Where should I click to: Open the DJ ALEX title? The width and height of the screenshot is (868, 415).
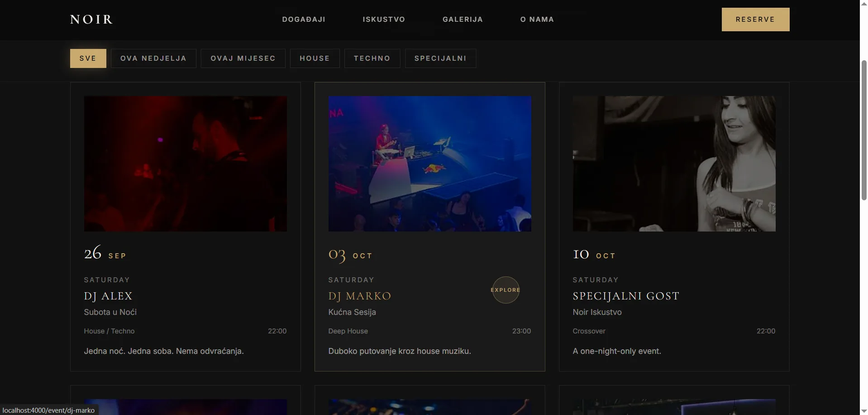[108, 296]
